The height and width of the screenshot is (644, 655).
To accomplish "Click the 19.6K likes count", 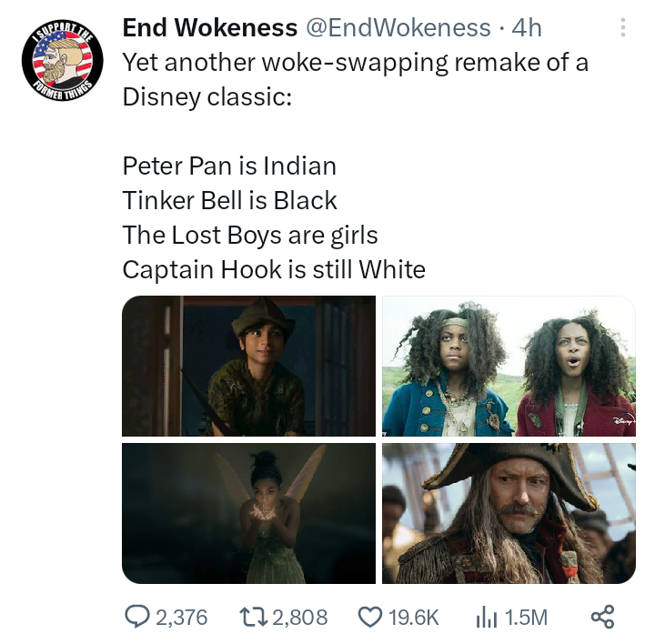I will (x=413, y=618).
